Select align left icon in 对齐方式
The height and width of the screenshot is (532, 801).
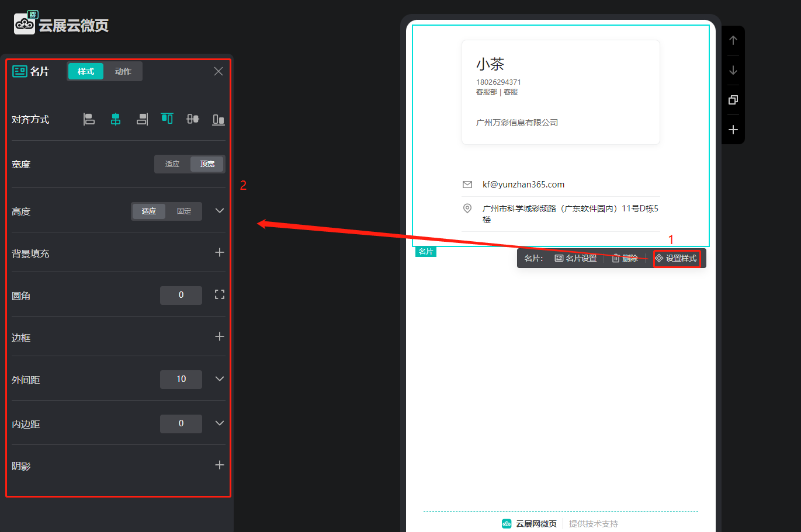[x=89, y=119]
